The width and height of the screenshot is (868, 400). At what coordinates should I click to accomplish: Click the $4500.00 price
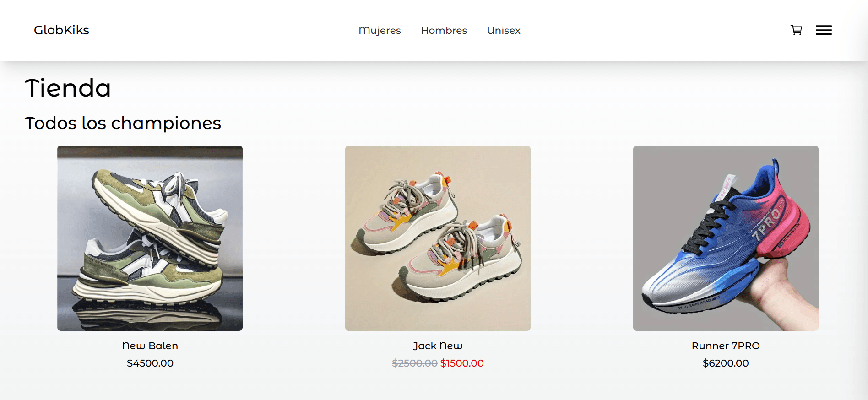[150, 363]
